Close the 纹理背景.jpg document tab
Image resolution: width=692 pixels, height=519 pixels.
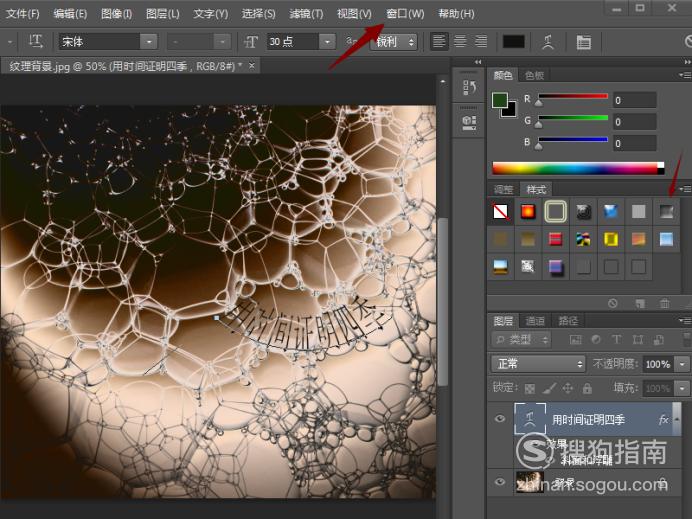252,66
